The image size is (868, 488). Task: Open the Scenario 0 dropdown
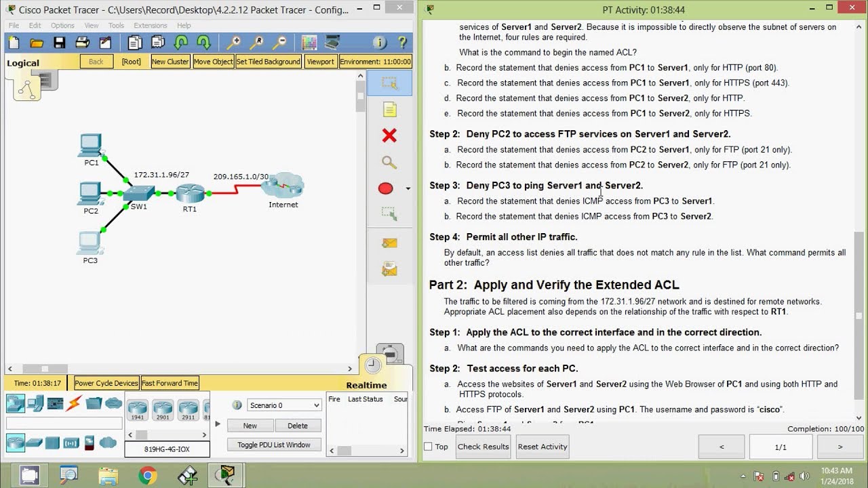(284, 405)
